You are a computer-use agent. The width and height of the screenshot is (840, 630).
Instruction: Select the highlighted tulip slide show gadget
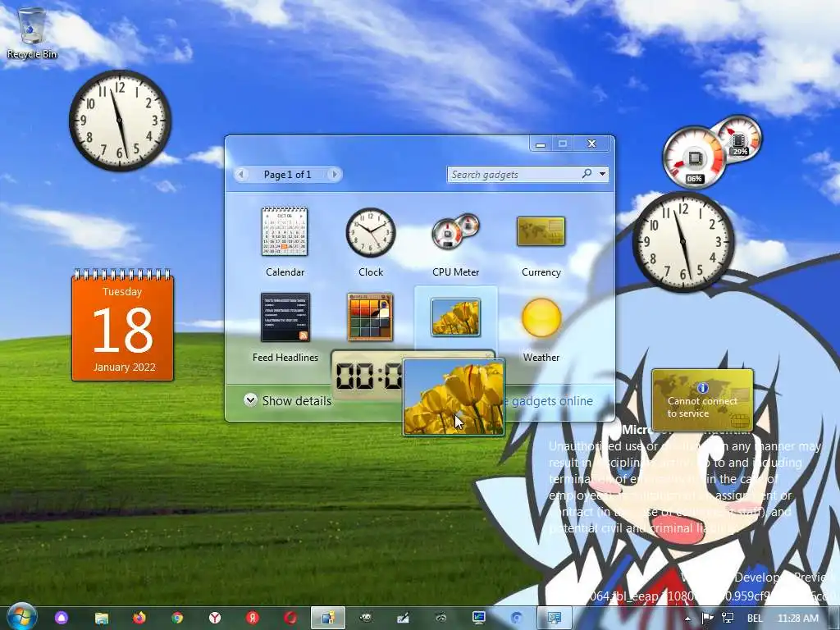(456, 317)
